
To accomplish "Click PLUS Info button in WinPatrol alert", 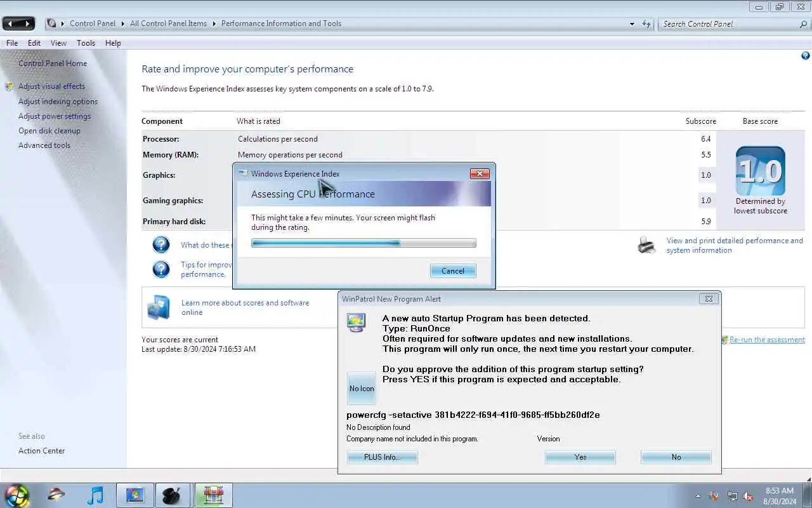I will click(x=383, y=457).
